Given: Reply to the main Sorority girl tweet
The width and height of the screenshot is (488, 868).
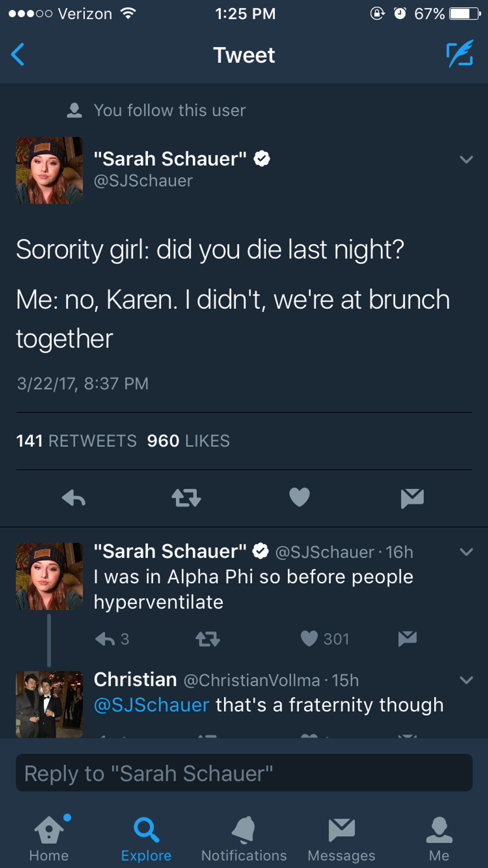Looking at the screenshot, I should (x=74, y=497).
